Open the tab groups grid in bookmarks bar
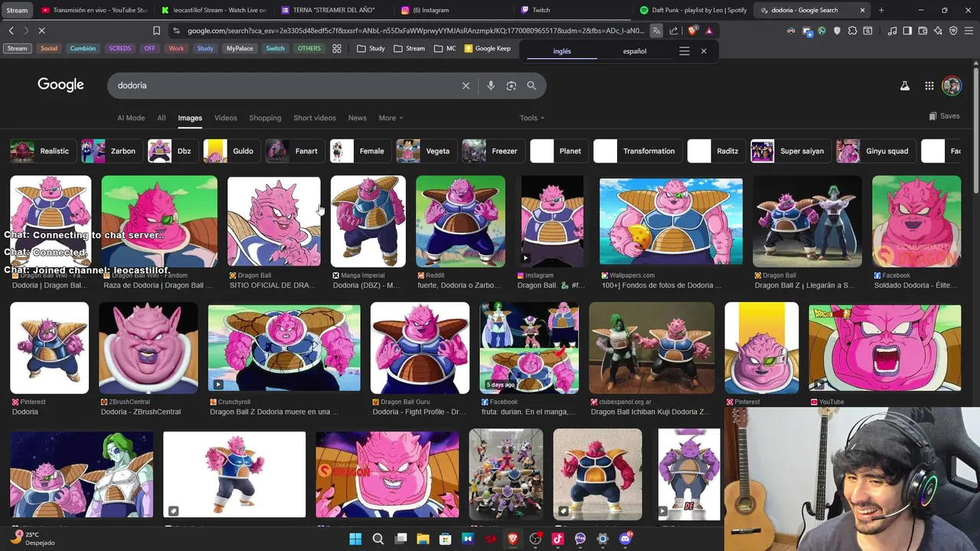This screenshot has width=980, height=551. [337, 48]
